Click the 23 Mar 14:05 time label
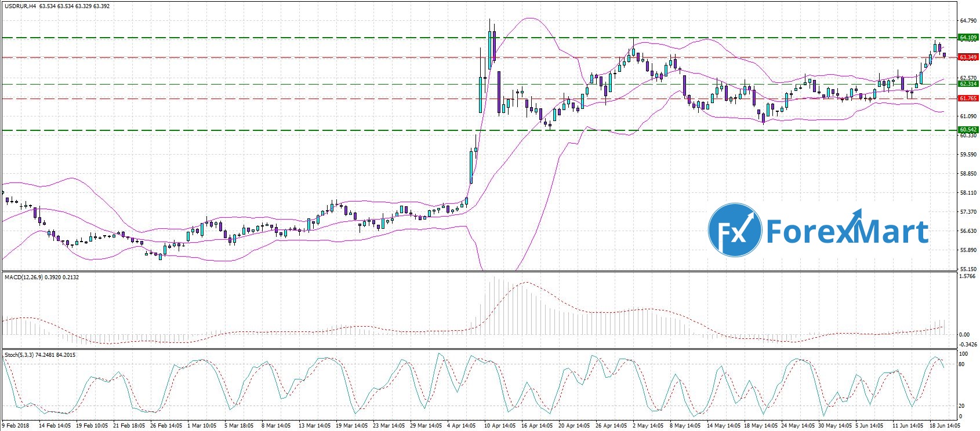Image resolution: width=980 pixels, height=431 pixels. (x=389, y=426)
